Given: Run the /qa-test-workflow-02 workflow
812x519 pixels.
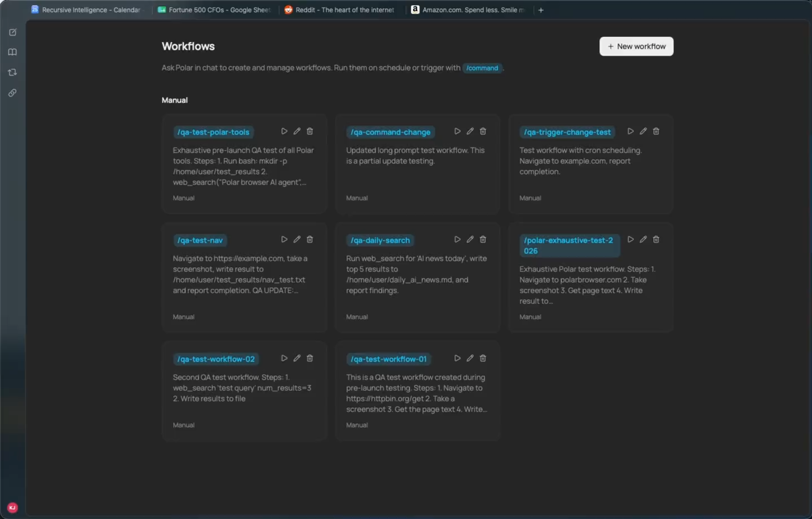Looking at the screenshot, I should pos(284,359).
